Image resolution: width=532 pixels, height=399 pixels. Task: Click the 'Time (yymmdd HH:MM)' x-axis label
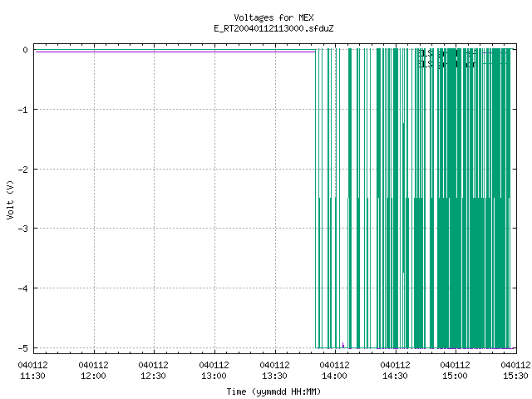[273, 392]
